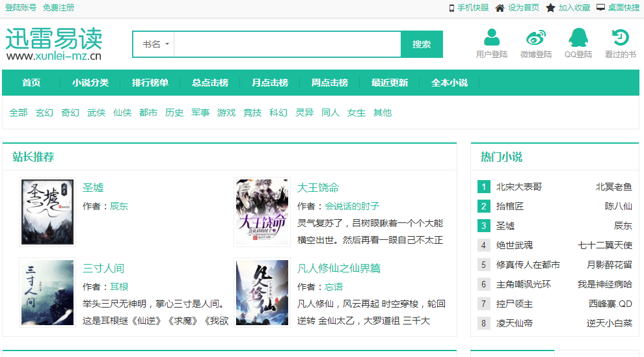Click author 七十二翼天使 in hot novels
The height and width of the screenshot is (357, 644).
(x=605, y=245)
